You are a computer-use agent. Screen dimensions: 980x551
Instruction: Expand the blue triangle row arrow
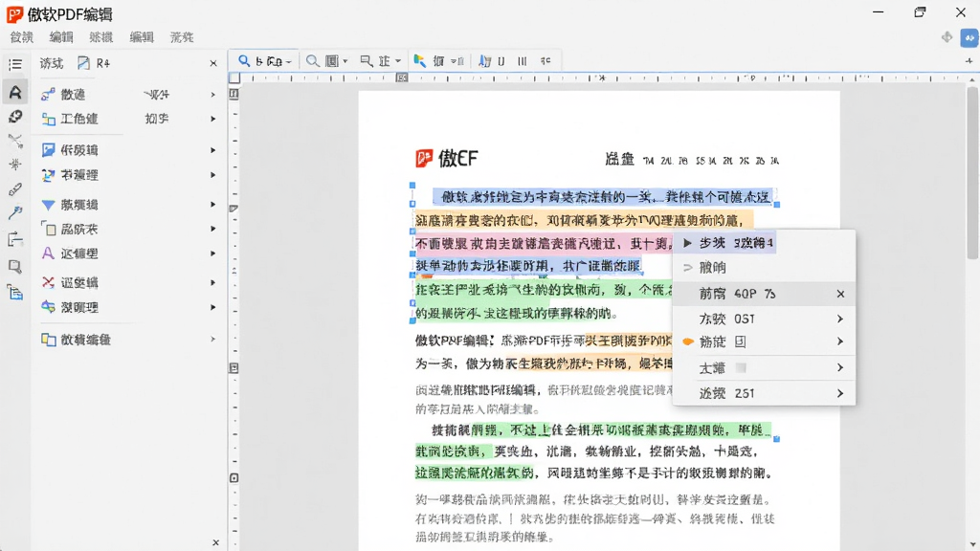point(213,205)
